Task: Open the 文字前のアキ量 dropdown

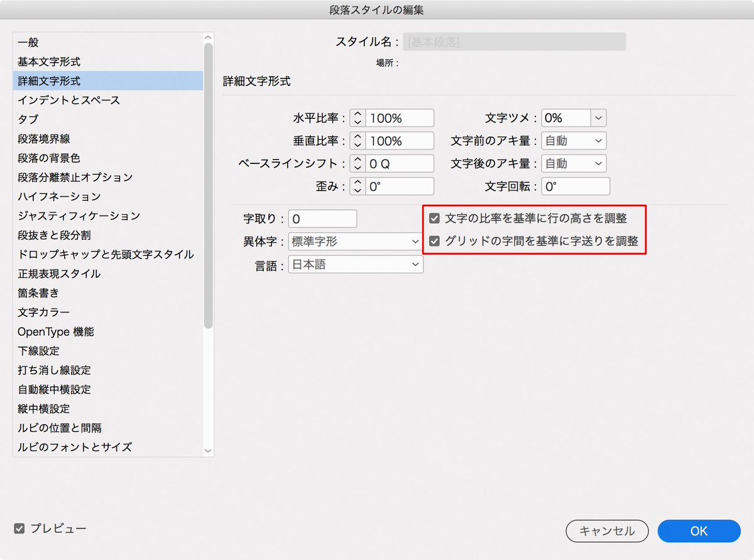Action: pyautogui.click(x=574, y=141)
